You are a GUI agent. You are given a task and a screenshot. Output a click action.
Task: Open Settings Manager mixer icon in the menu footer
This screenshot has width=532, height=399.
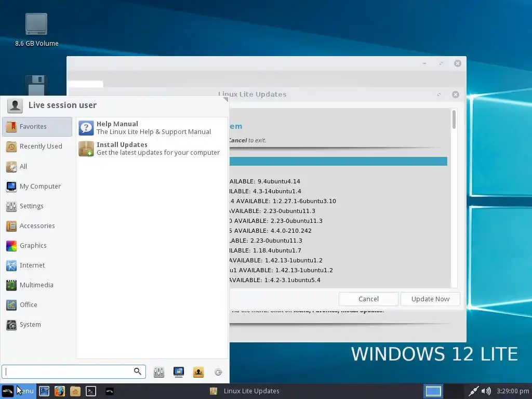pyautogui.click(x=159, y=372)
